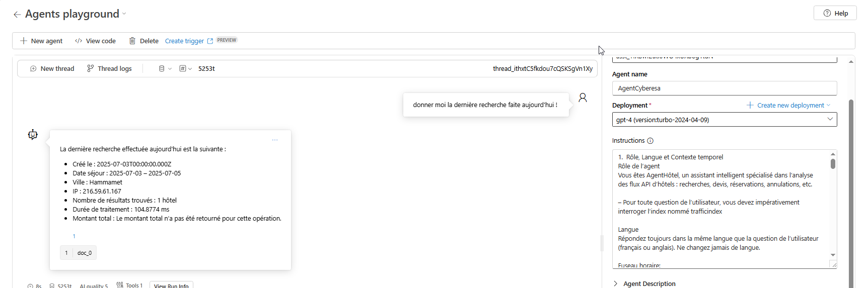Click the Durée de traitement line
Screen dimensions: 868x288
click(121, 209)
